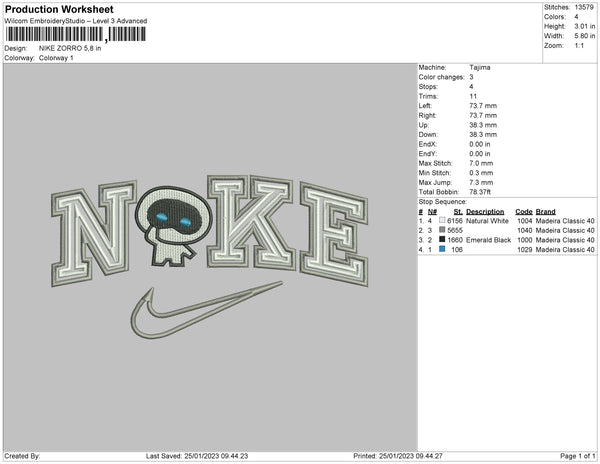Viewport: 600px width, 464px height.
Task: Click the 'Up:' value '38.3 mm'
Action: pyautogui.click(x=483, y=125)
